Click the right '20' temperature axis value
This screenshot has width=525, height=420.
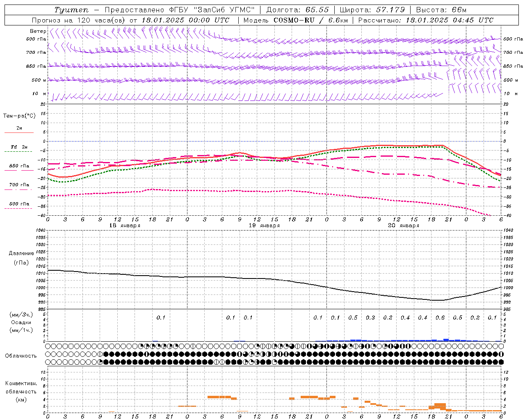point(506,104)
